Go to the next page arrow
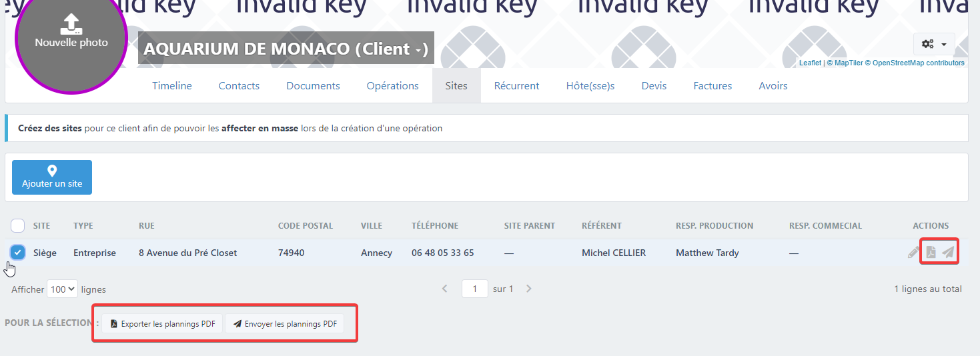The image size is (980, 356). pyautogui.click(x=528, y=289)
